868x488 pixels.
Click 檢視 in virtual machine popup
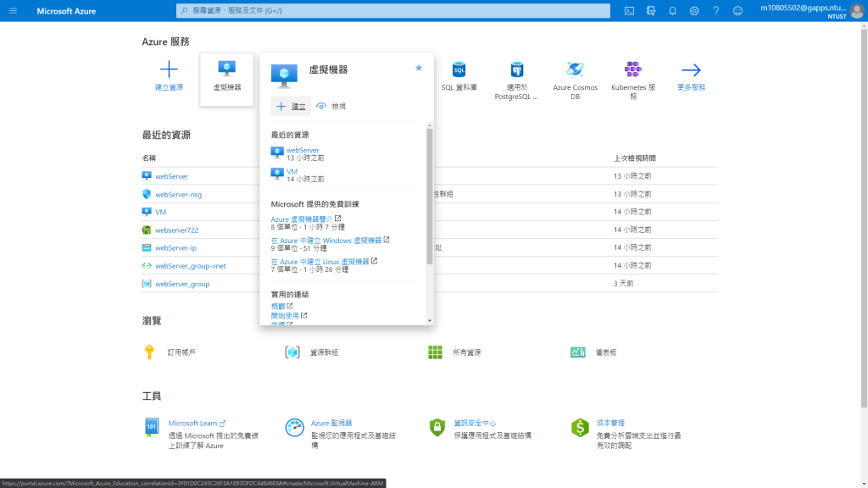[x=331, y=106]
